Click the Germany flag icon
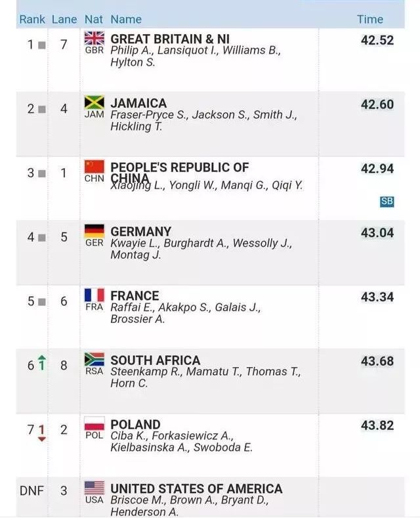Screen dimensions: 420x518 94,231
